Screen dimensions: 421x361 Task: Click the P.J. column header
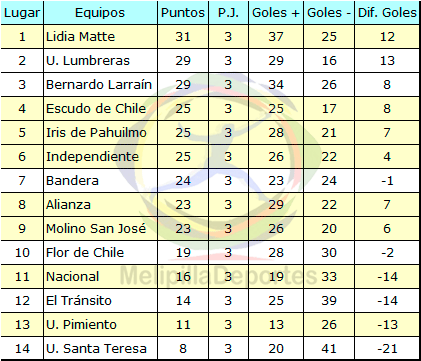[x=228, y=13]
